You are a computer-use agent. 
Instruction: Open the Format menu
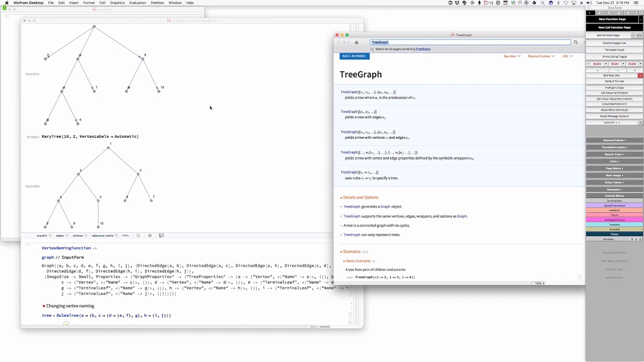pyautogui.click(x=89, y=3)
